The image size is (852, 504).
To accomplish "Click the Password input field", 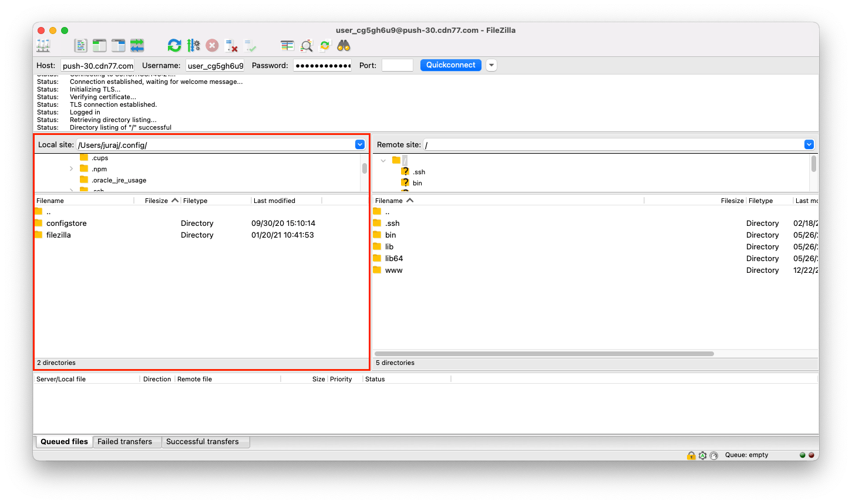I will click(x=322, y=65).
